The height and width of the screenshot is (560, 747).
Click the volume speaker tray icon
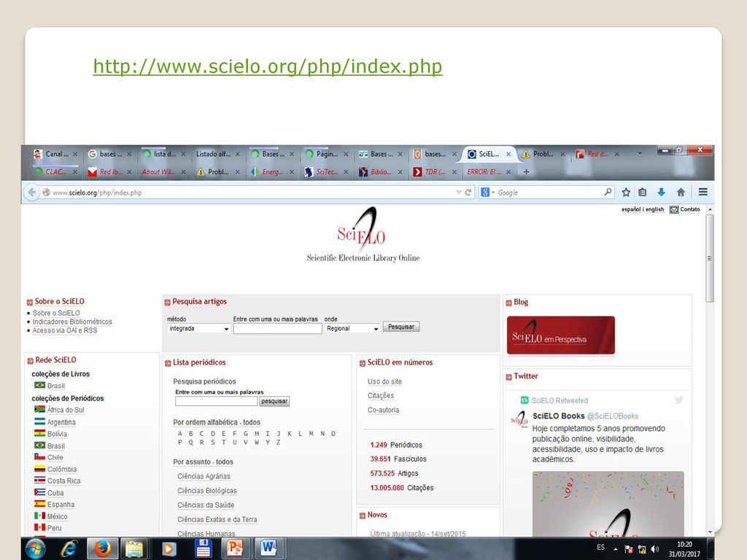pos(655,549)
